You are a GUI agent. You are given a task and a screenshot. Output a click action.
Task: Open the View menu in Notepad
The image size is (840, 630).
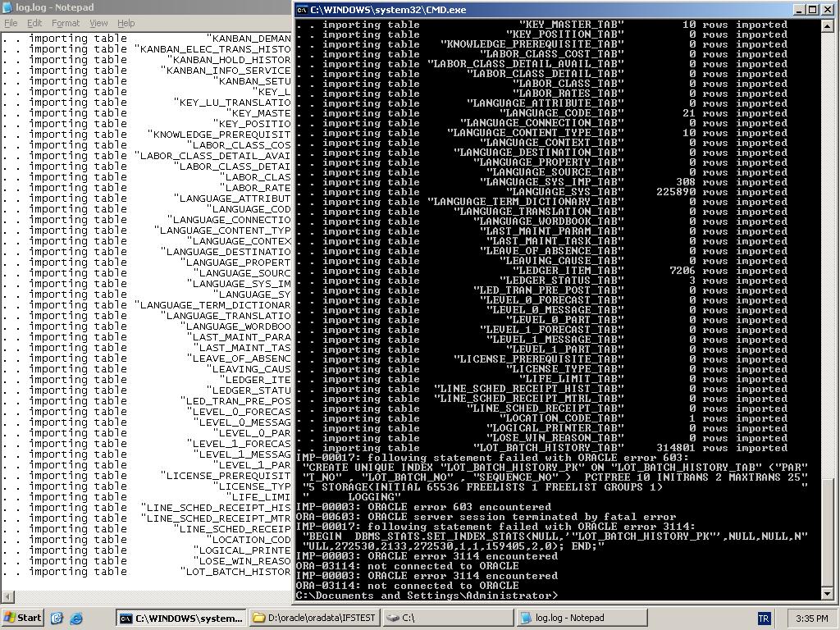coord(98,23)
